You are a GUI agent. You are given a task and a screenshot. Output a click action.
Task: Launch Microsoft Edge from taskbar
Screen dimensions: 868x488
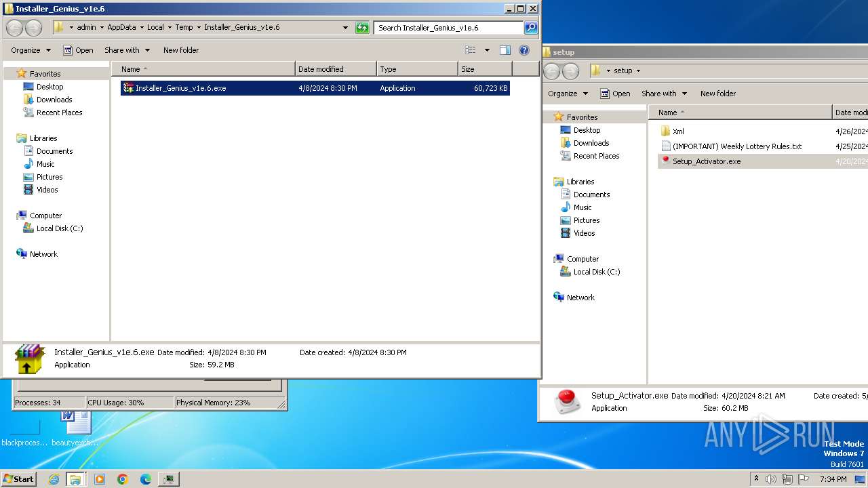[146, 479]
